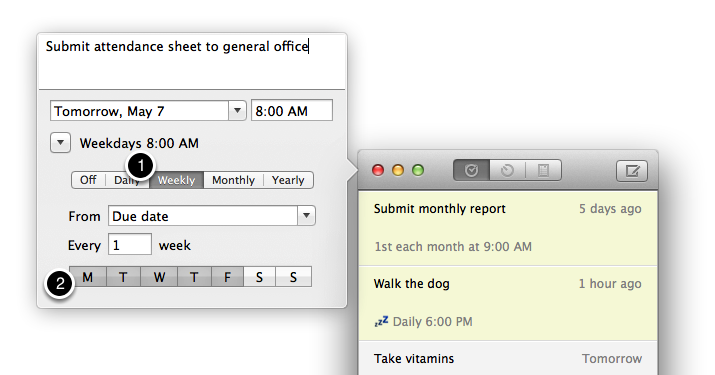Collapse the repeat options disclosure triangle
This screenshot has width=715, height=375.
(60, 143)
